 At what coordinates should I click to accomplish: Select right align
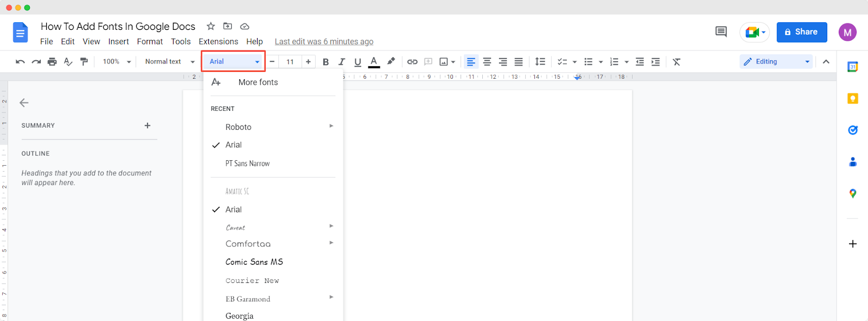click(x=503, y=62)
